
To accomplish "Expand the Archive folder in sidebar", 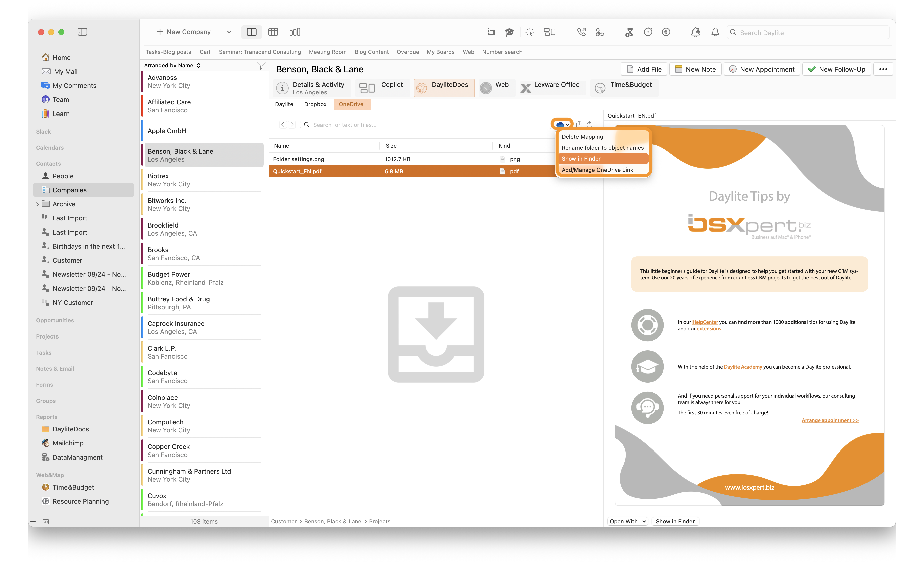I will [x=37, y=204].
